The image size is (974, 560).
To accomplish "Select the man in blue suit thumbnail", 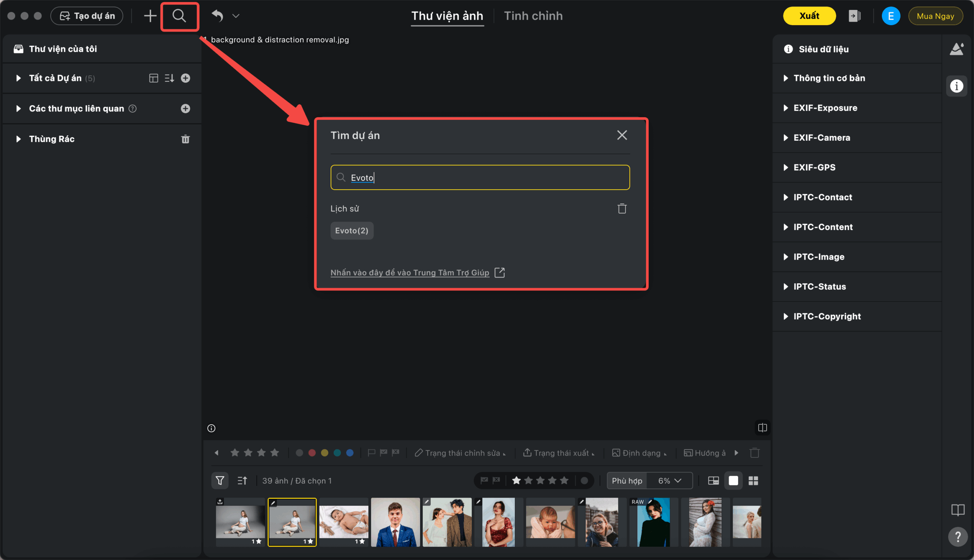I will [x=395, y=522].
